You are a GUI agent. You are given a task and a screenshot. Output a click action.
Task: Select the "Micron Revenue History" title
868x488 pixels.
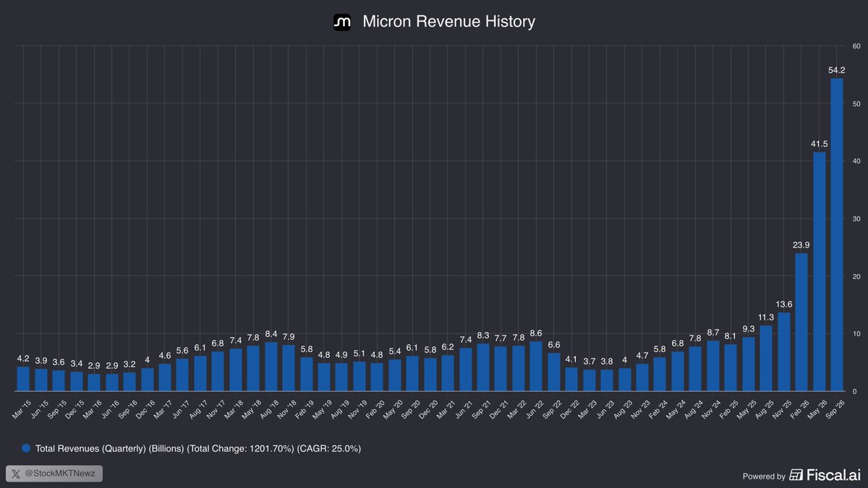point(448,22)
